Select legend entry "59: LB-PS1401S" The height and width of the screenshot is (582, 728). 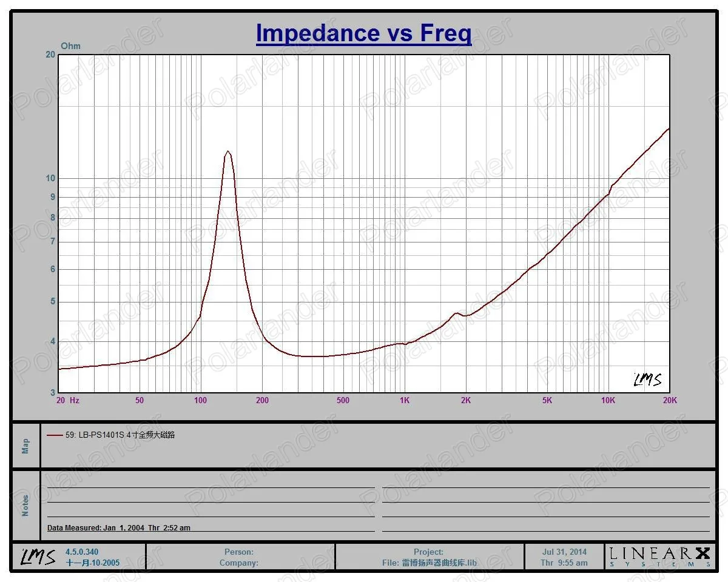tap(120, 435)
